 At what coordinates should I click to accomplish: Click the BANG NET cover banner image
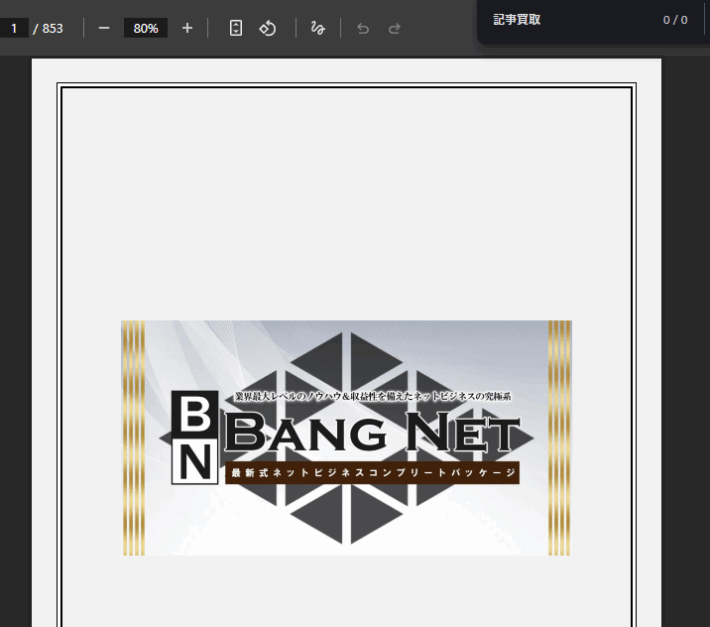[x=346, y=438]
